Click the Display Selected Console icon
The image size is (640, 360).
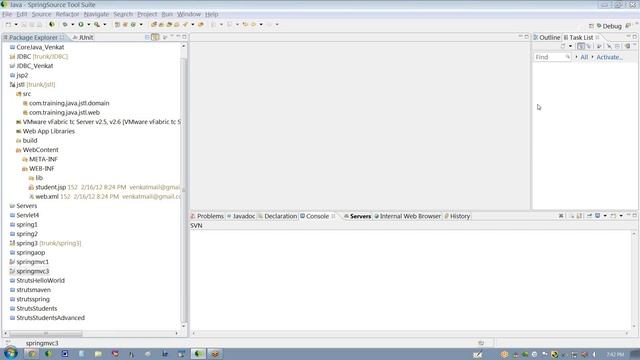tap(598, 216)
